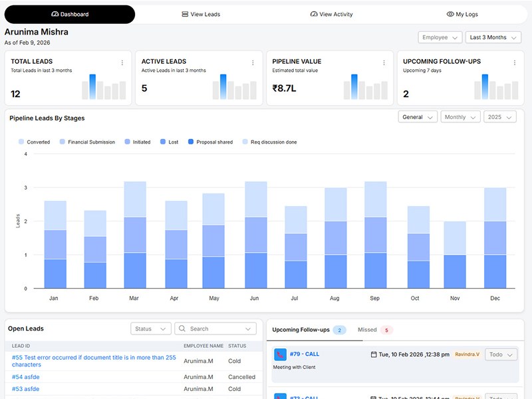Sort by EMPLOYEE NAME column header
The width and height of the screenshot is (532, 399).
[x=203, y=346]
